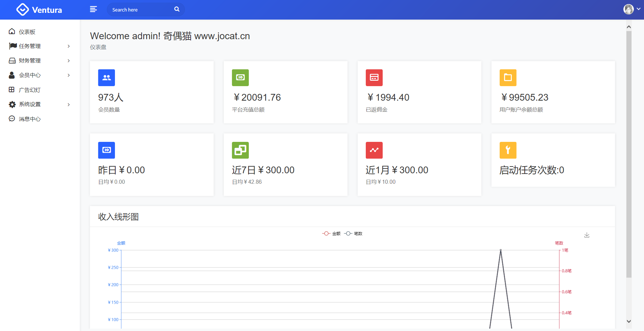The height and width of the screenshot is (331, 644).
Task: Expand the 系统设置 submenu chevron
Action: click(69, 104)
